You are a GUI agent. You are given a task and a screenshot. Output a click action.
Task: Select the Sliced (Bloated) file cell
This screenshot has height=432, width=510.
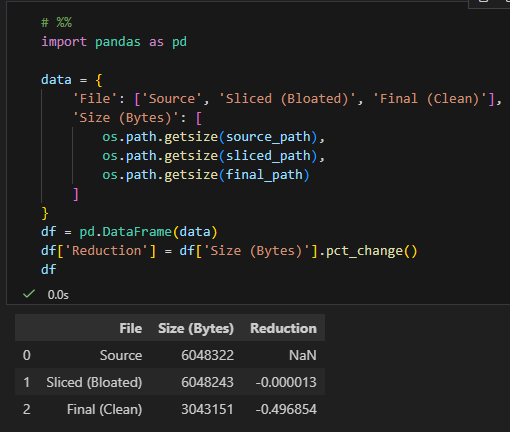(x=94, y=382)
